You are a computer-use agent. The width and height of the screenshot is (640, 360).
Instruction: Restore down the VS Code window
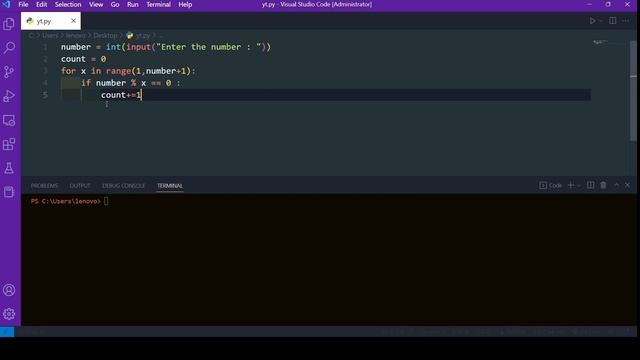click(x=608, y=4)
